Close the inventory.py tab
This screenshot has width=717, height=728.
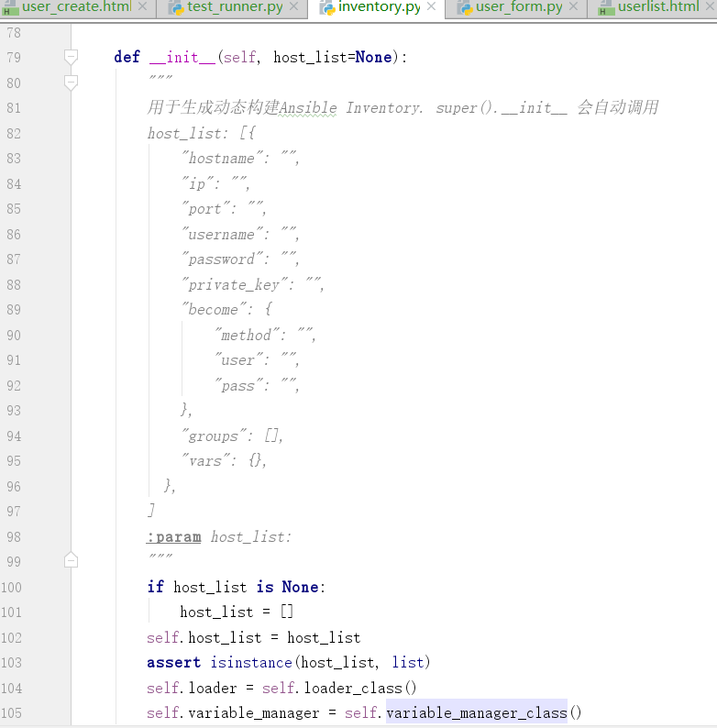pos(431,6)
